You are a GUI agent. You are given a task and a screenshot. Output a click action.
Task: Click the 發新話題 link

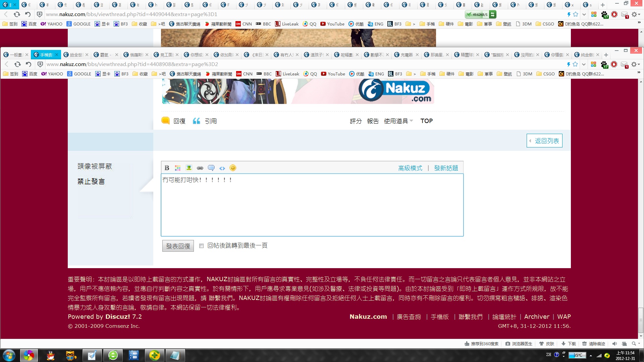coord(446,168)
